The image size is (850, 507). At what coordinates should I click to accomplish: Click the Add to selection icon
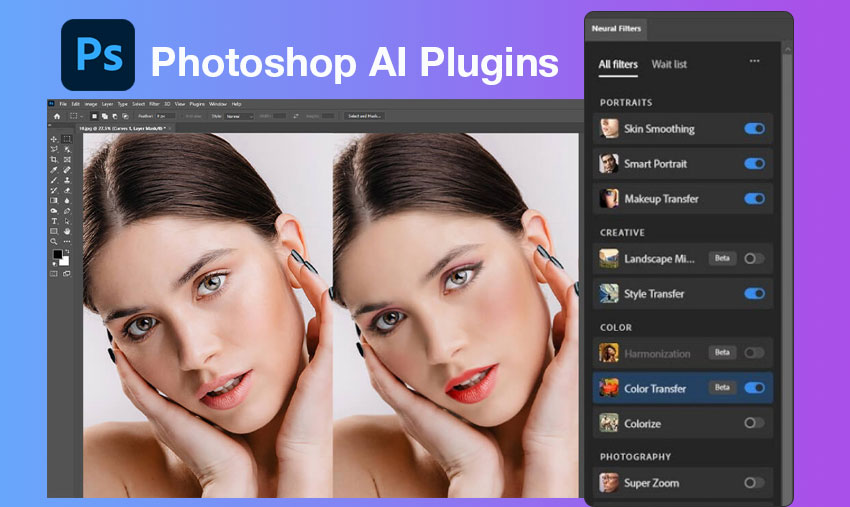pos(105,116)
